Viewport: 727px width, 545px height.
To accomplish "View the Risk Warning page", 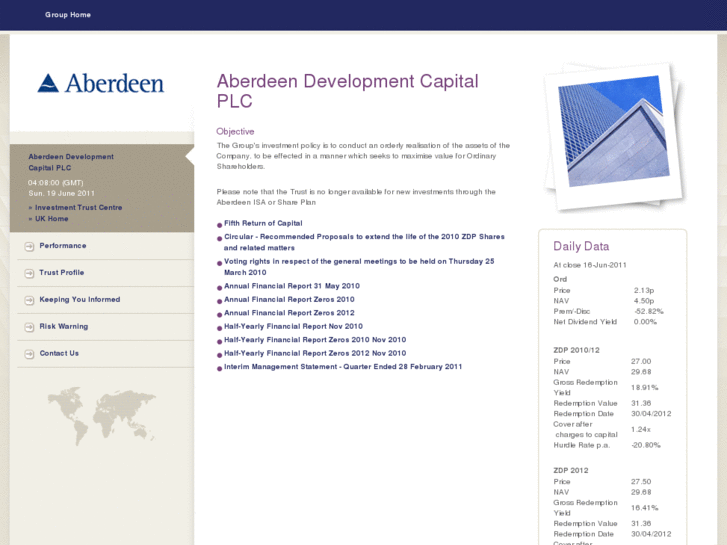I will 64,327.
